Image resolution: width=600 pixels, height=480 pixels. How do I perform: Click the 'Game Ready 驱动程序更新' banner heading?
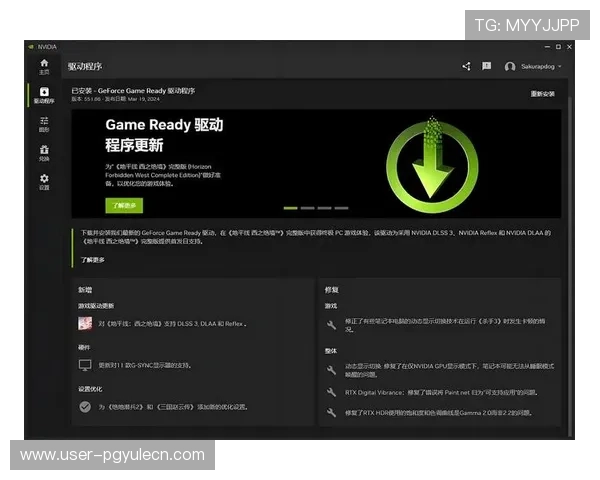[x=164, y=135]
